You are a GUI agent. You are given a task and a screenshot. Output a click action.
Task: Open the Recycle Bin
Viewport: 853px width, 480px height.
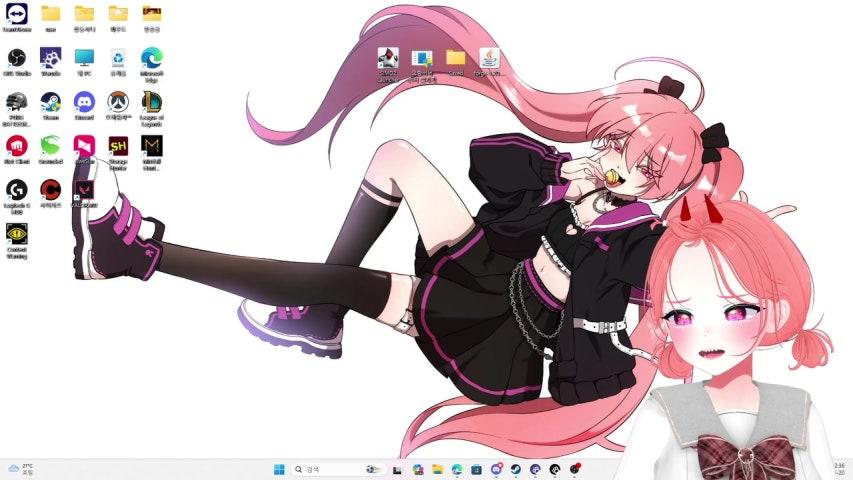coord(118,58)
